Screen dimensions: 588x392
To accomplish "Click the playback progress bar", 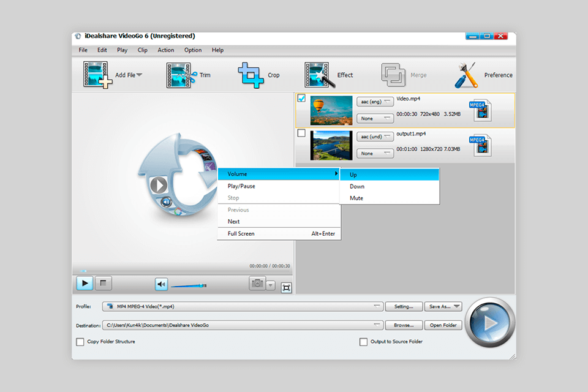I will 182,271.
